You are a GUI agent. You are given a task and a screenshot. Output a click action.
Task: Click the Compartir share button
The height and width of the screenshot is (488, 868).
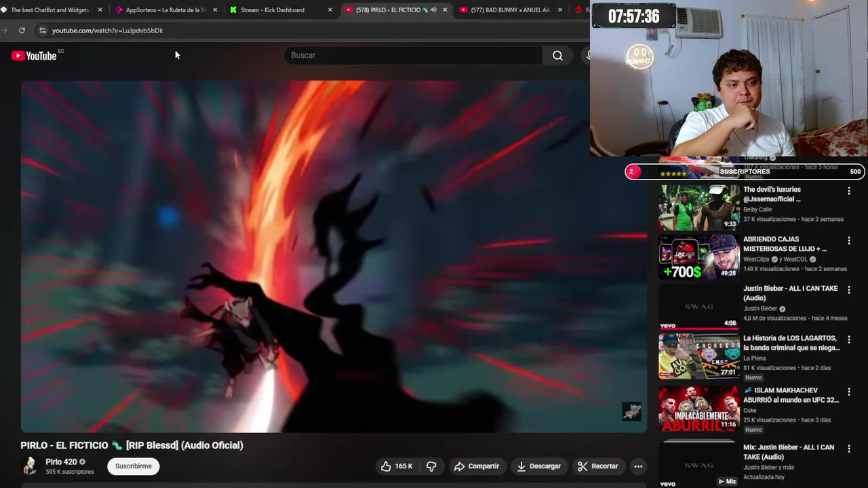tap(477, 466)
